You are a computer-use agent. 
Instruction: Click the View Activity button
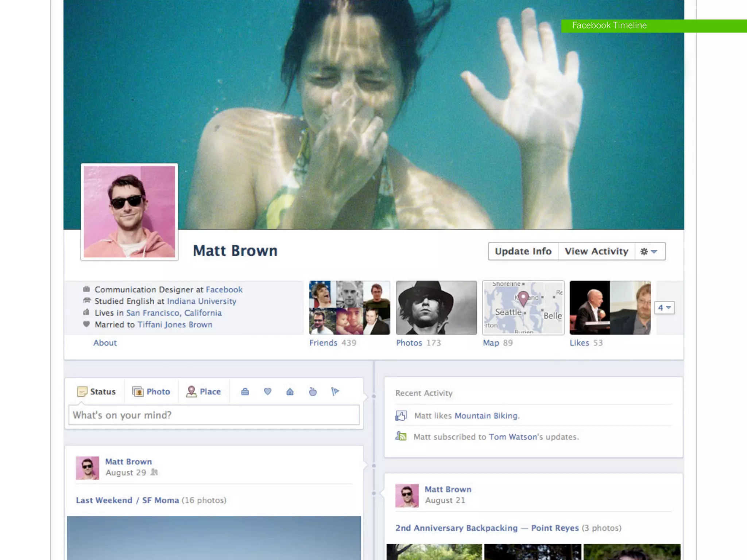pyautogui.click(x=596, y=251)
